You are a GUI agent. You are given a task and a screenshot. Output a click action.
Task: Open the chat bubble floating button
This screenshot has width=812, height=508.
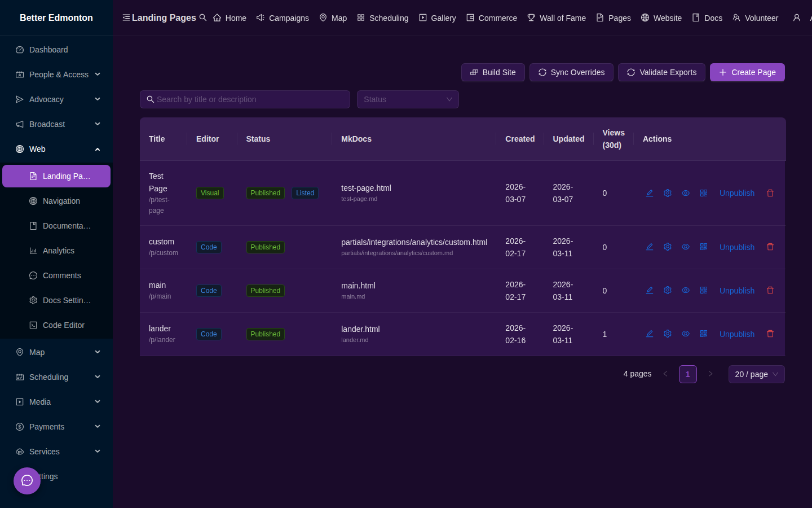tap(27, 481)
